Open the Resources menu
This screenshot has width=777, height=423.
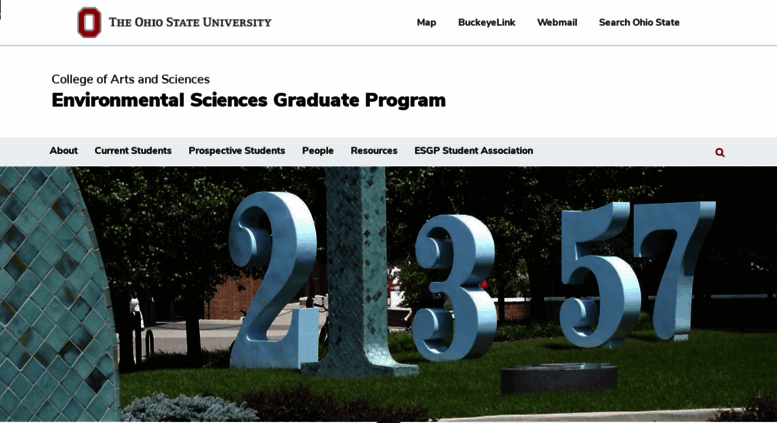coord(374,151)
